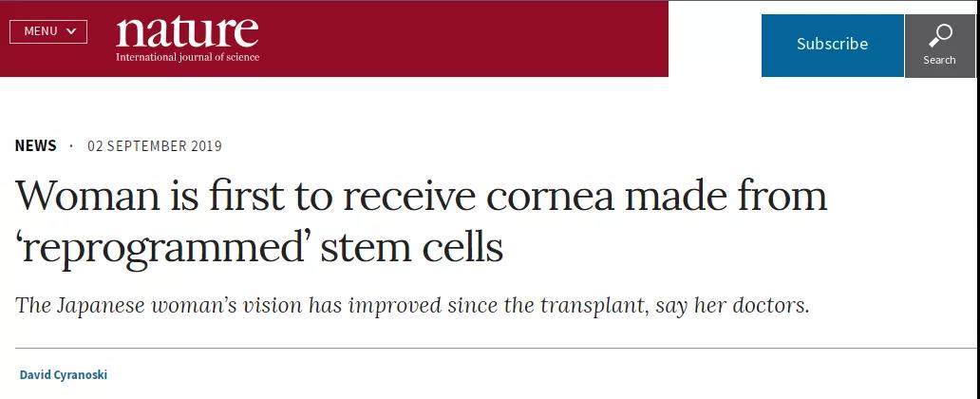
Task: Click the words 'stem cells' in the headline
Action: [x=412, y=247]
